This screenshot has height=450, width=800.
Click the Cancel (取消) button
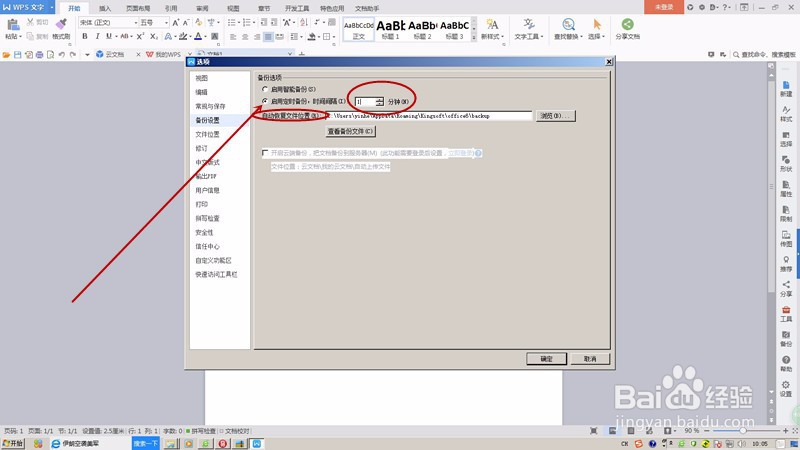pos(590,359)
